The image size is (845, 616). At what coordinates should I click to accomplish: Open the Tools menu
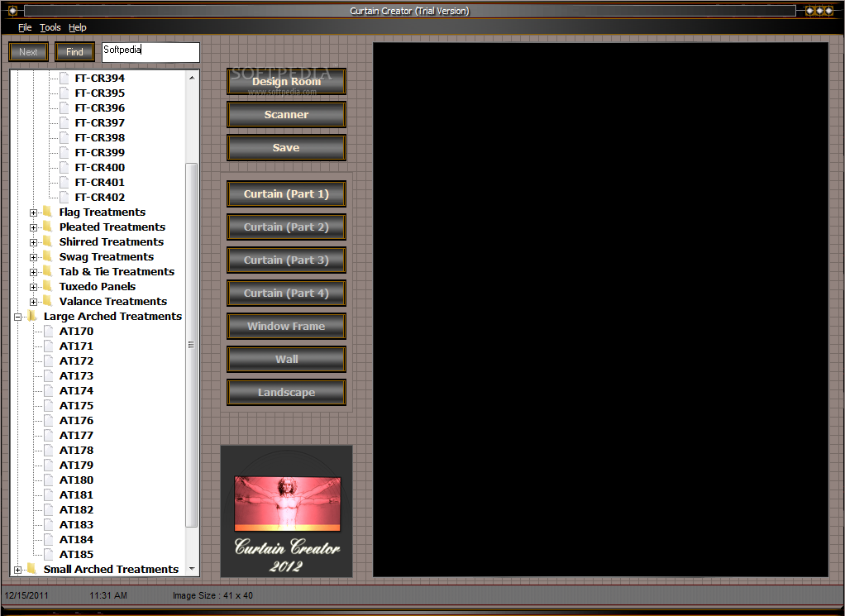click(50, 27)
